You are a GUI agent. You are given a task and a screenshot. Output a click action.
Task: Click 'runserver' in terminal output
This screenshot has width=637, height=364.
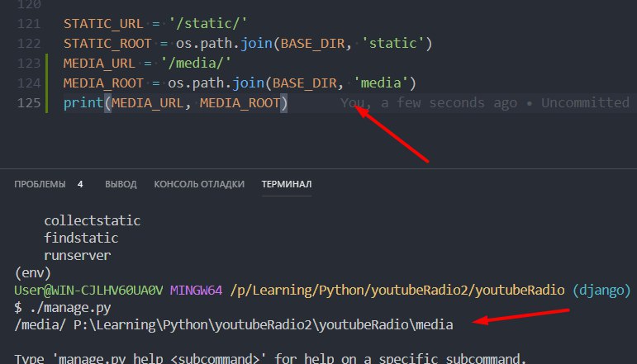point(77,256)
